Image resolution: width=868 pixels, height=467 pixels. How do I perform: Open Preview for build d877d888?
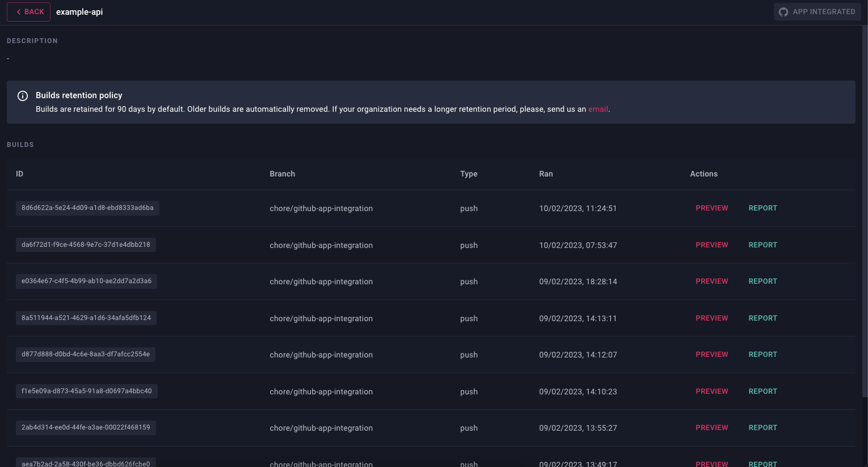coord(711,355)
